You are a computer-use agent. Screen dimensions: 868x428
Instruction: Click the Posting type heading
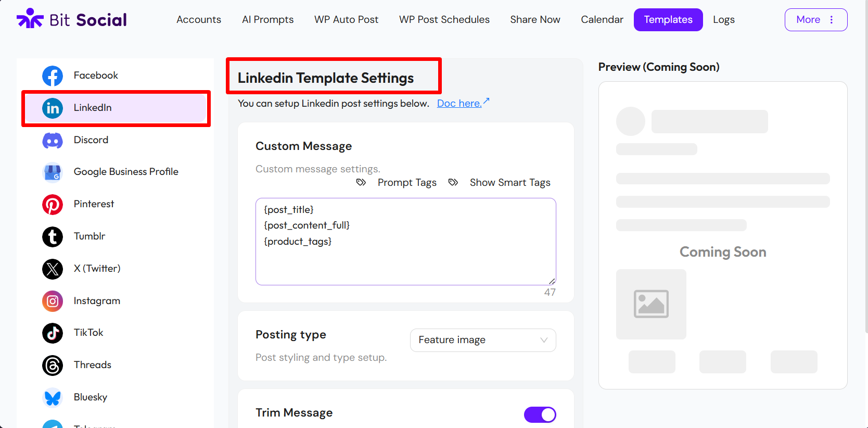click(291, 335)
